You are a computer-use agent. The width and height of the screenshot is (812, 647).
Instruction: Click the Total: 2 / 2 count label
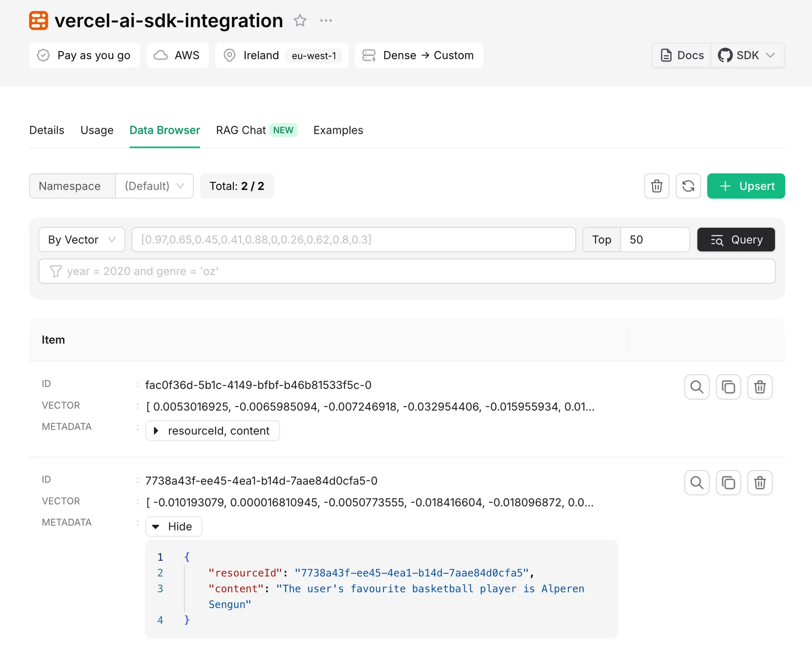coord(237,186)
